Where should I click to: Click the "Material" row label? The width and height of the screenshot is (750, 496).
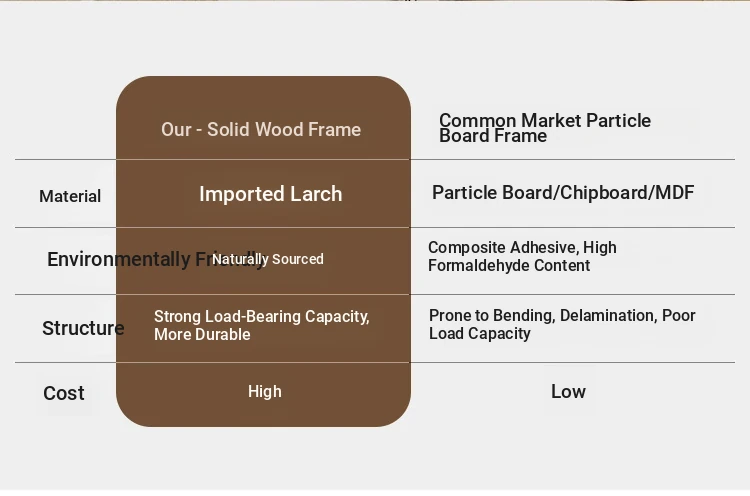pos(70,197)
